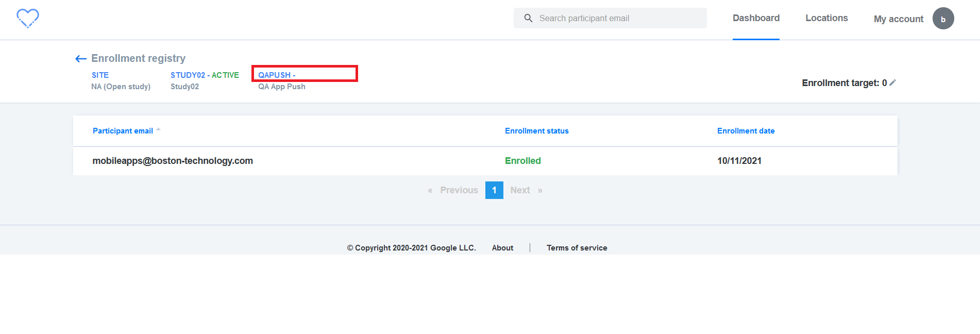The image size is (980, 334).
Task: Select mobileapps@boston-technology.com participant
Action: pyautogui.click(x=173, y=161)
